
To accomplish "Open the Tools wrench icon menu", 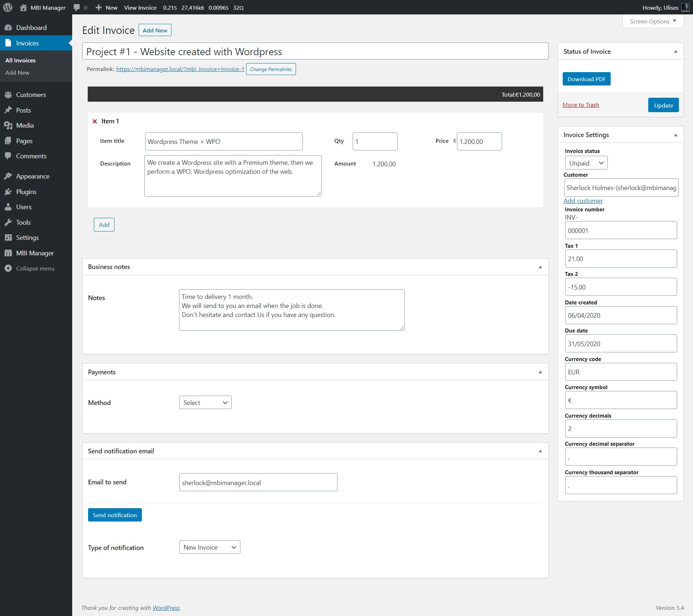I will 8,223.
